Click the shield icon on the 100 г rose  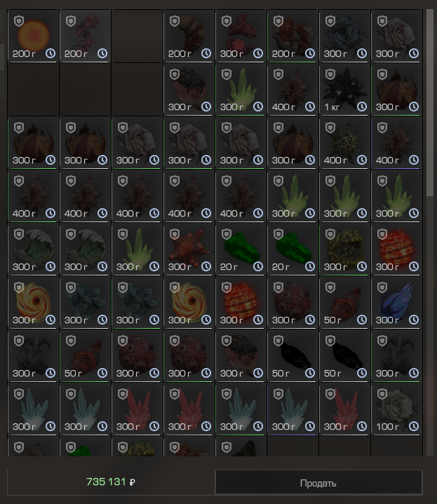(x=382, y=394)
